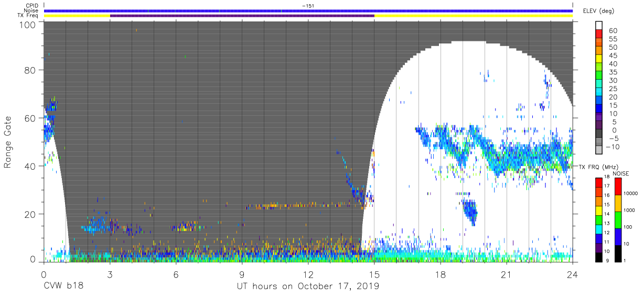The image size is (644, 297).
Task: Pick the green band of the NOISE colorbar
Action: click(x=618, y=219)
